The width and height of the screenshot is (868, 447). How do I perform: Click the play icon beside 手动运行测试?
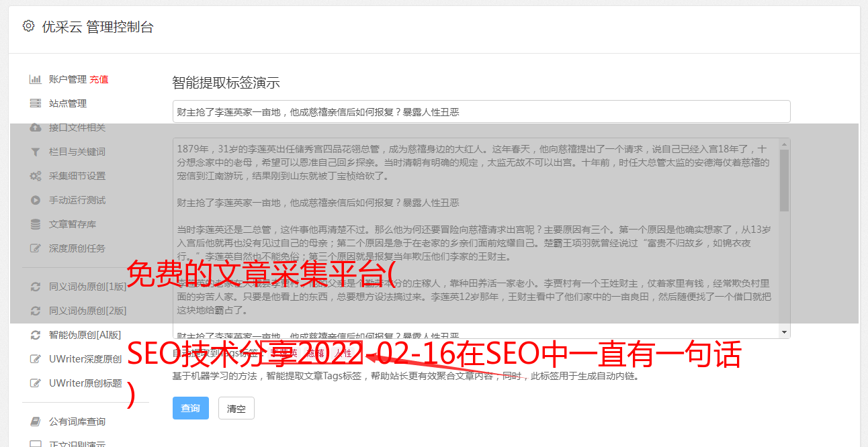click(x=36, y=200)
